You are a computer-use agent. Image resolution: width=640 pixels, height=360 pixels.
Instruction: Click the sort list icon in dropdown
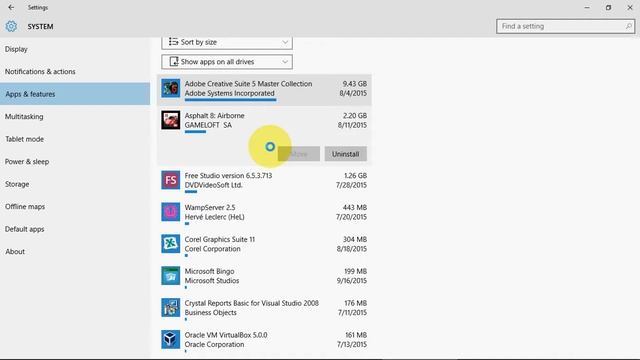click(x=173, y=42)
